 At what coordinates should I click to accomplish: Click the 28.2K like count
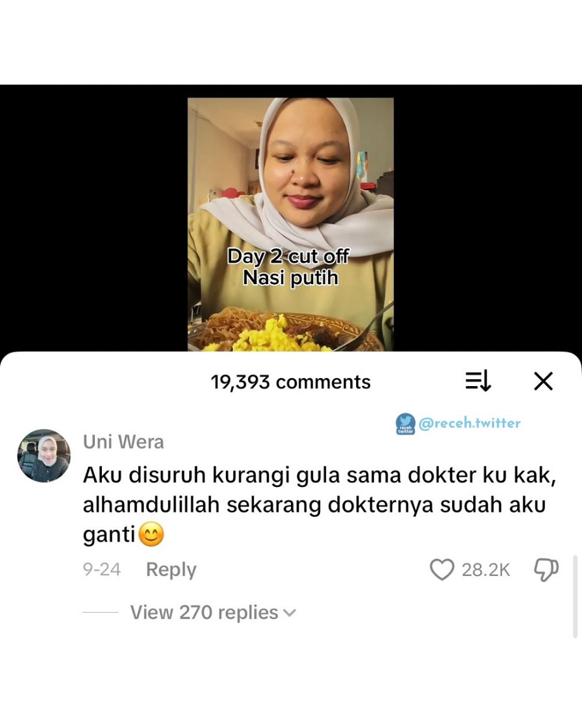tap(485, 570)
